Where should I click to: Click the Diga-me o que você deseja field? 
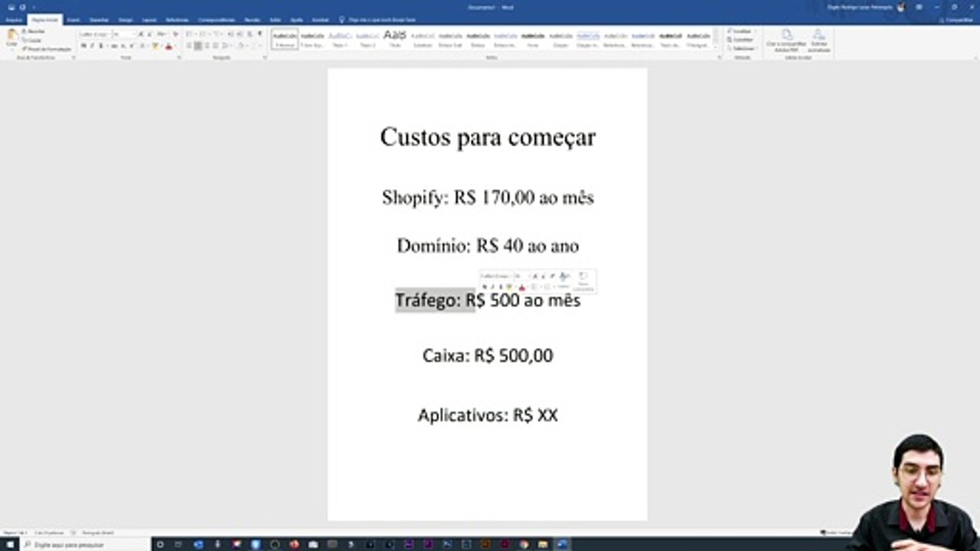(x=382, y=20)
